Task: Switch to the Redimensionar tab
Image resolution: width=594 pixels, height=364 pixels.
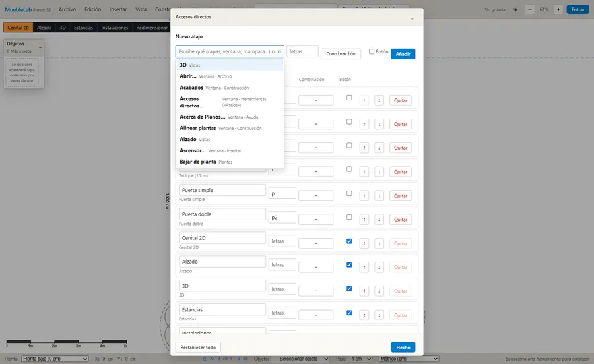Action: coord(152,28)
